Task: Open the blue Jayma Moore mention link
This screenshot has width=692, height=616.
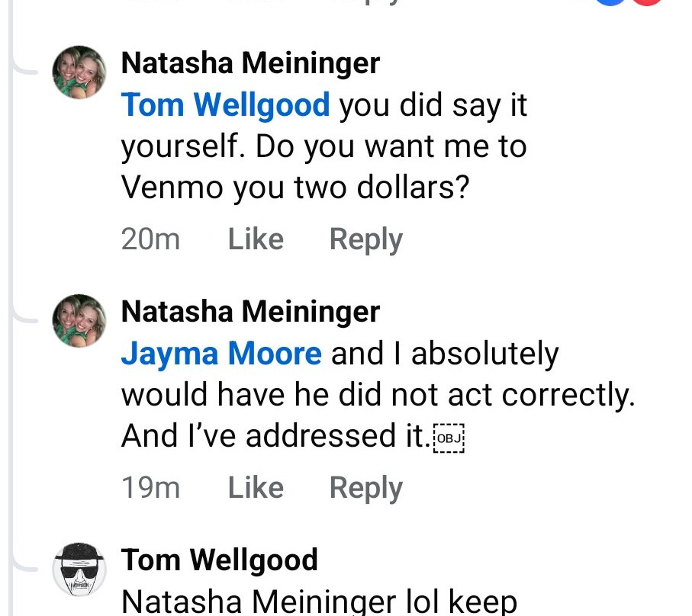Action: tap(221, 354)
